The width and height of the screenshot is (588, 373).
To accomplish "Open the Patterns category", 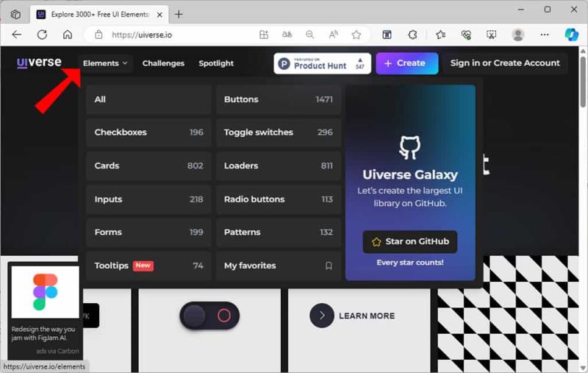I will coord(279,232).
